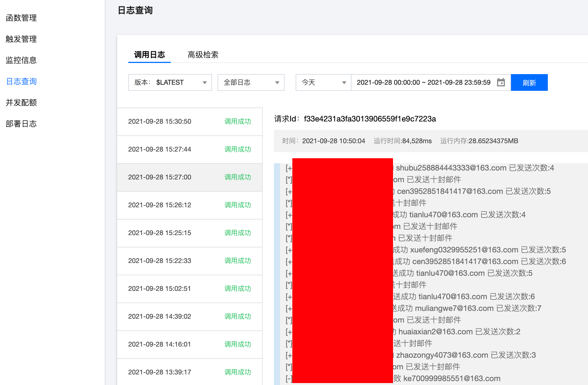Go to 触发管理 in the sidebar

tap(21, 39)
